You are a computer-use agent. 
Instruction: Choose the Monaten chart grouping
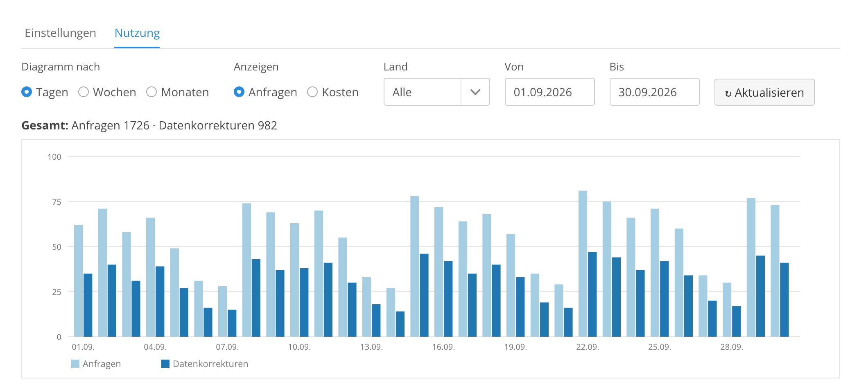pyautogui.click(x=151, y=92)
